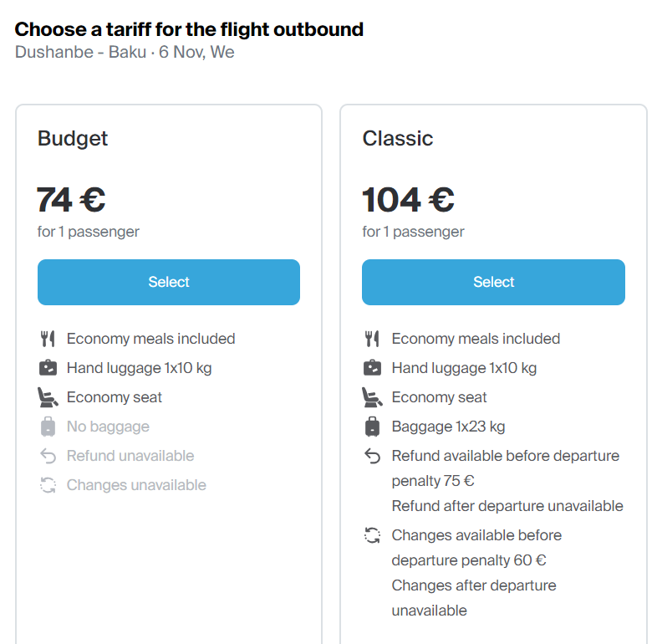This screenshot has height=644, width=657.
Task: Select the Budget tariff for 74 €
Action: pos(169,282)
